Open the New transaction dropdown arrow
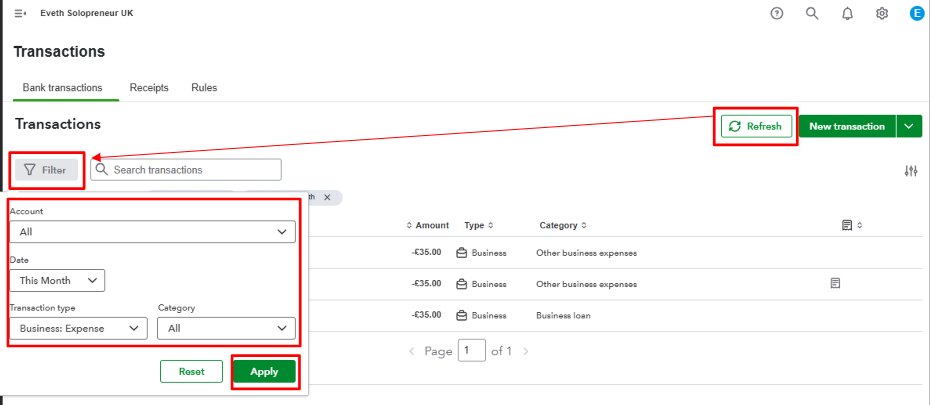The image size is (940, 405). coord(908,126)
